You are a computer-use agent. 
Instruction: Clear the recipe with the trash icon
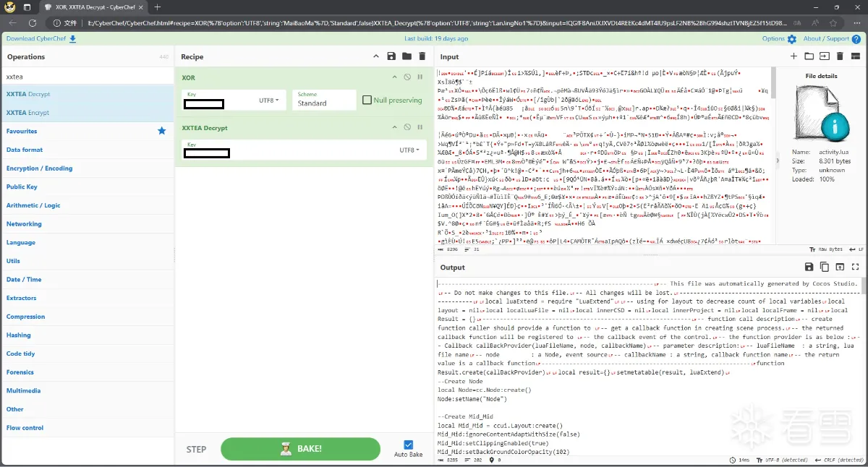[422, 56]
